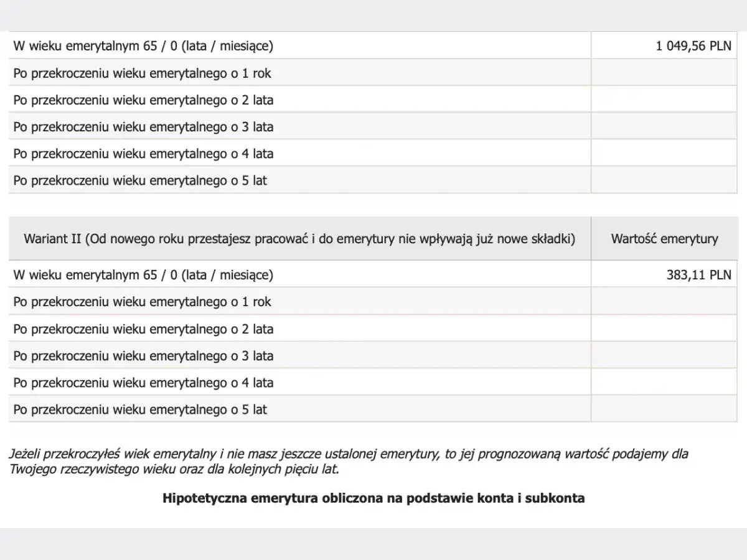
Task: Click first table's 'o 4 lata' row
Action: pos(374,153)
